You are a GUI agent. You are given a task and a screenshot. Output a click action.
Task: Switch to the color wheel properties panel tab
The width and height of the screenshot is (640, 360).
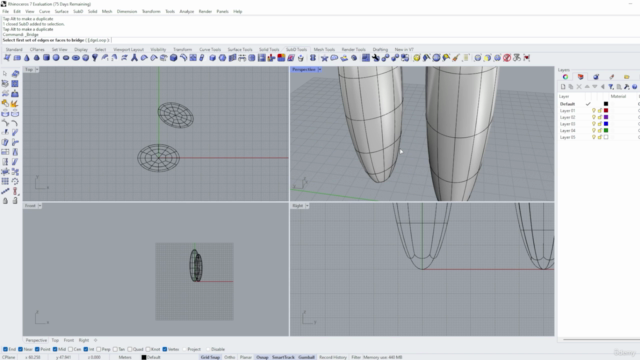pos(565,77)
